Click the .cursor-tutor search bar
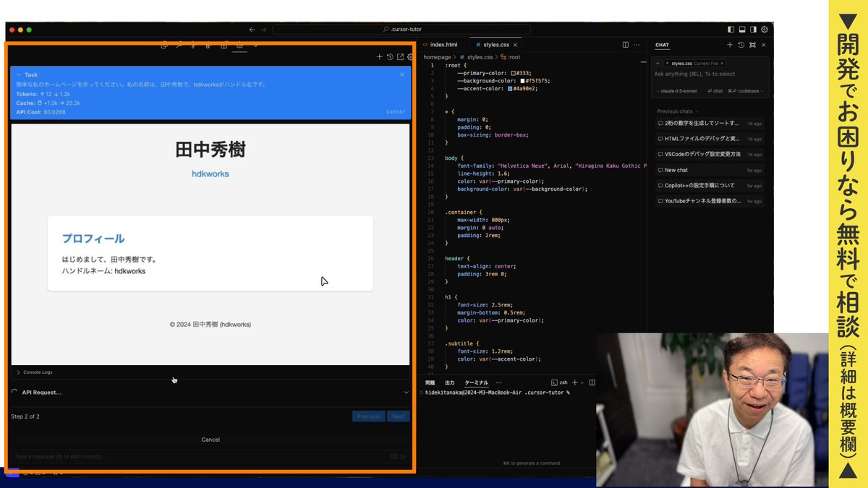The width and height of the screenshot is (868, 488). click(401, 30)
